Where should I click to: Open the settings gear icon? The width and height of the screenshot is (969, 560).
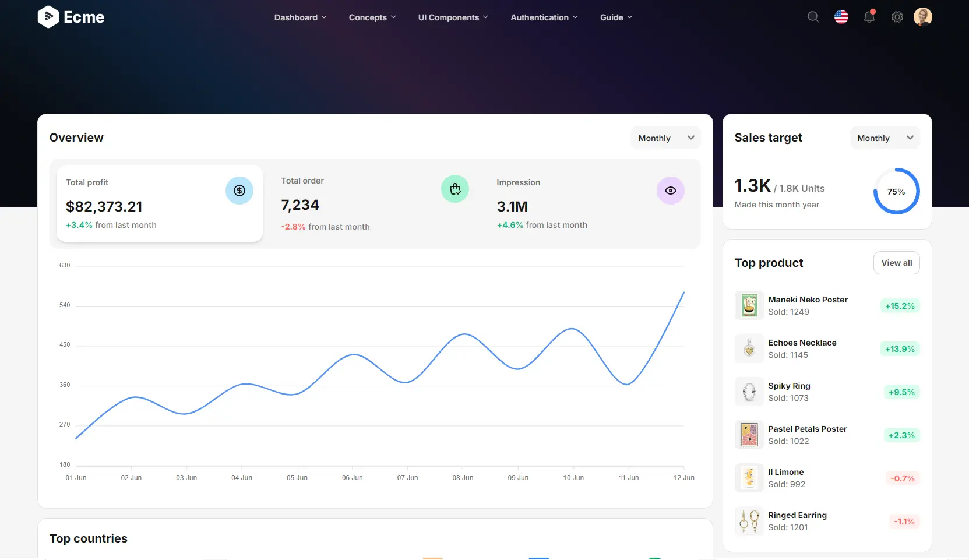click(x=897, y=17)
